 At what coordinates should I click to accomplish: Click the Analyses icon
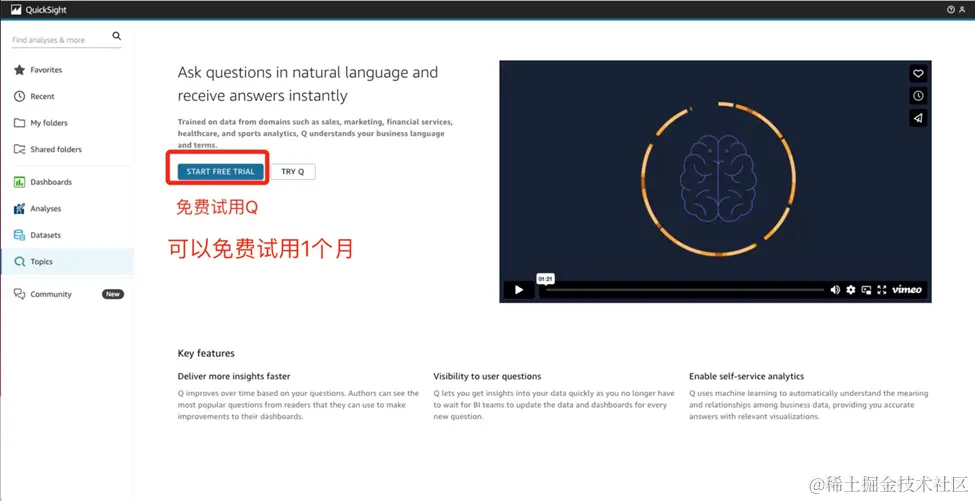(19, 209)
